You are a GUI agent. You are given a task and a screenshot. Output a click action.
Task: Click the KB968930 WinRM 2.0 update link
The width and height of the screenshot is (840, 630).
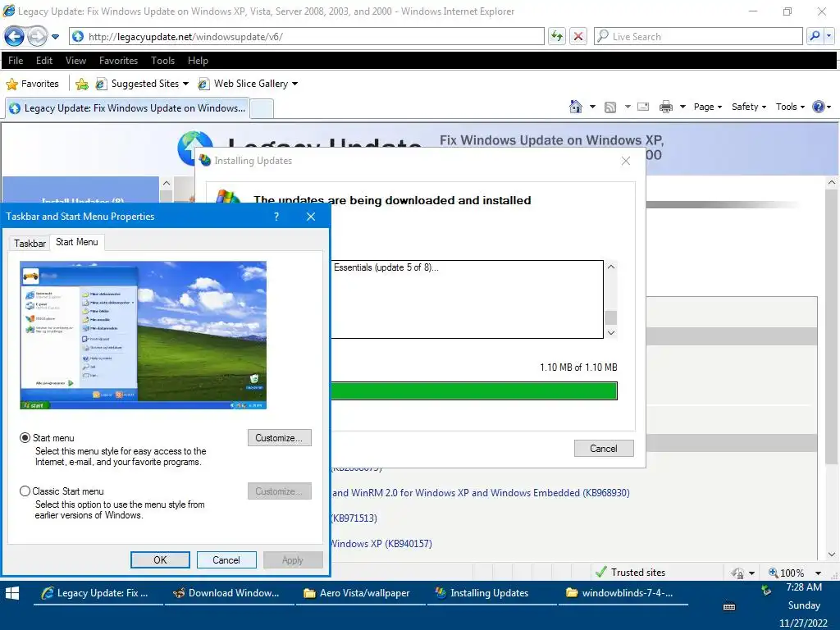point(481,493)
